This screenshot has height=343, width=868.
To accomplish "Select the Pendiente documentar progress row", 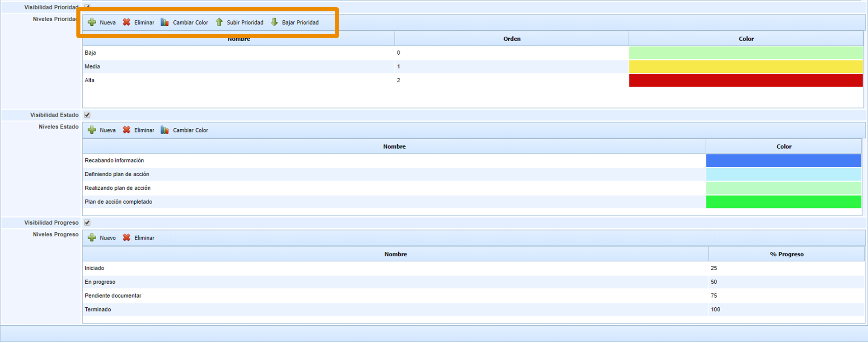I will 113,296.
